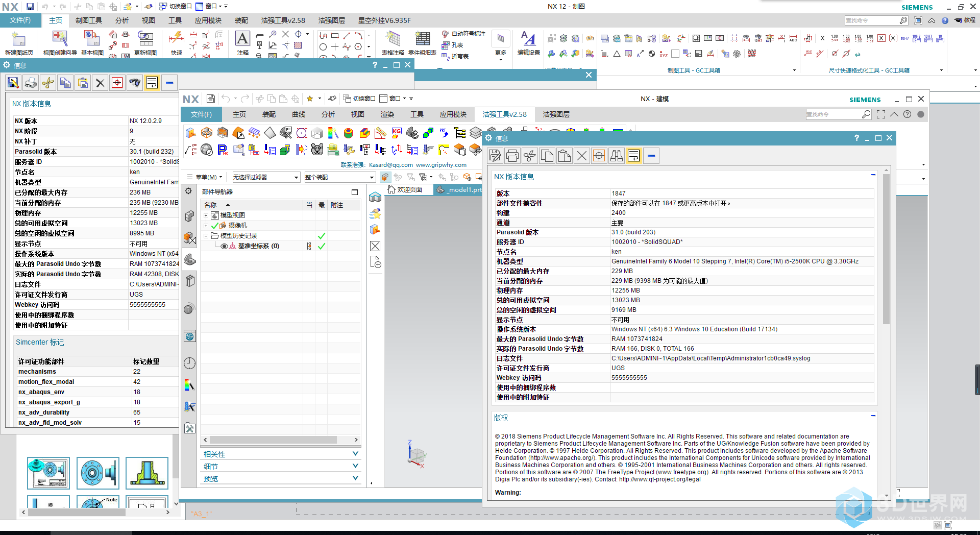Click the 编辑设置 button in the drafting ribbon
This screenshot has height=535, width=980.
(x=529, y=42)
